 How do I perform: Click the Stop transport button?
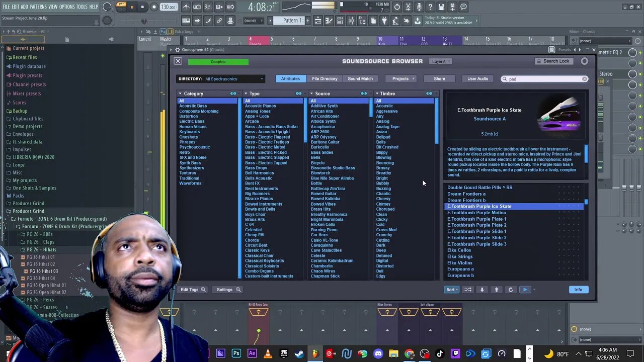tap(142, 7)
